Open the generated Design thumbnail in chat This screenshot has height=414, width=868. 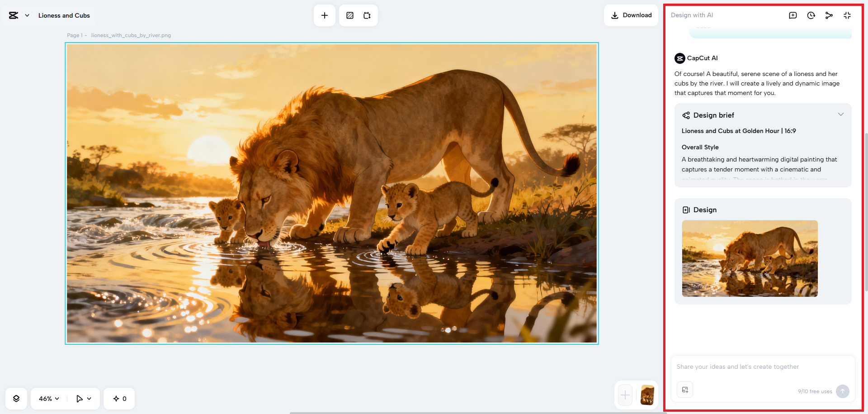point(750,258)
